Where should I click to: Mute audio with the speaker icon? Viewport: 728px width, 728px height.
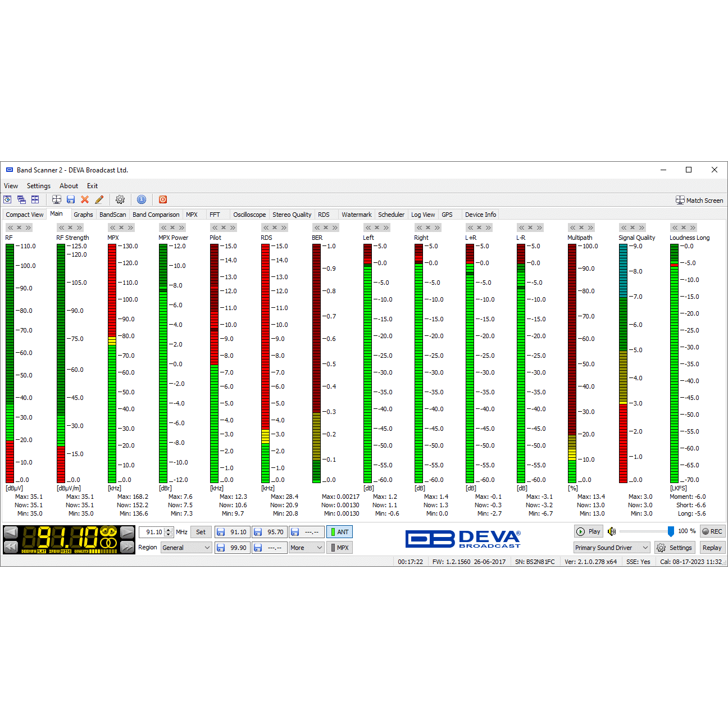pos(612,531)
